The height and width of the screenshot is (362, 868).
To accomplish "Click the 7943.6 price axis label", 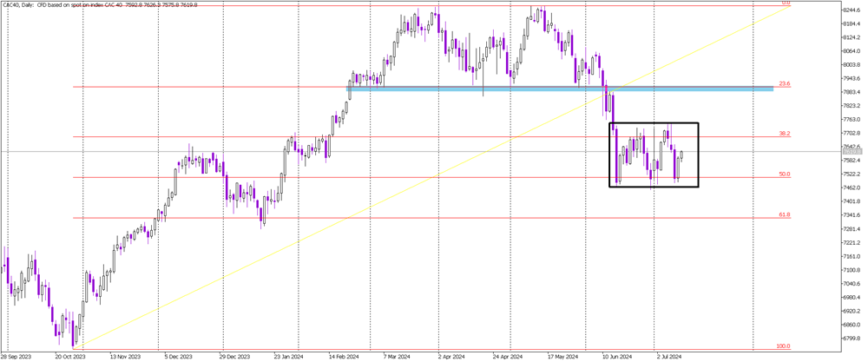I will [x=851, y=79].
